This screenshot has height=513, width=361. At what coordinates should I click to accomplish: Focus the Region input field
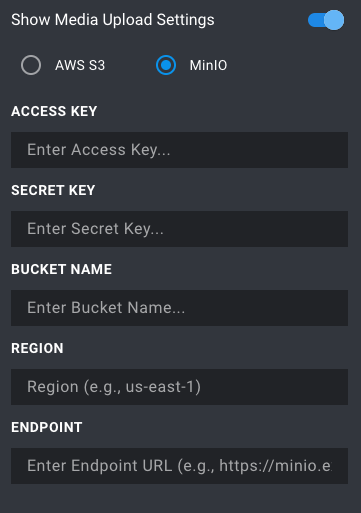[x=179, y=387]
